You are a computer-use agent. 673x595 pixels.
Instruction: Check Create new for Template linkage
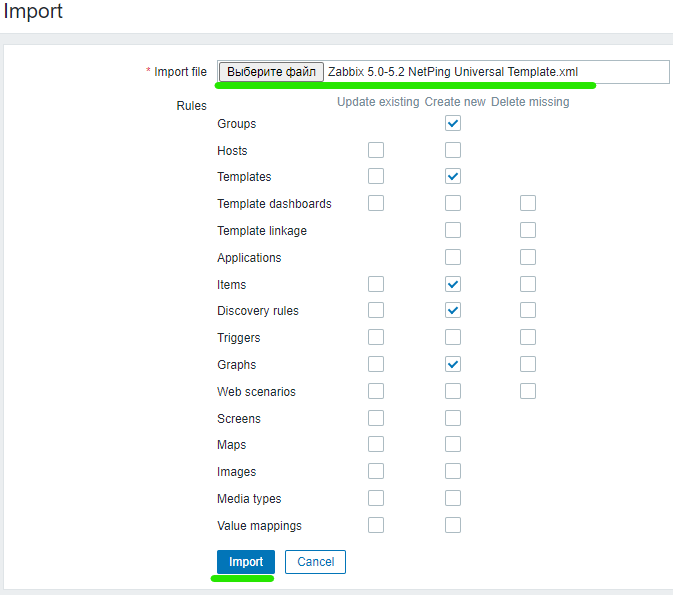coord(453,230)
